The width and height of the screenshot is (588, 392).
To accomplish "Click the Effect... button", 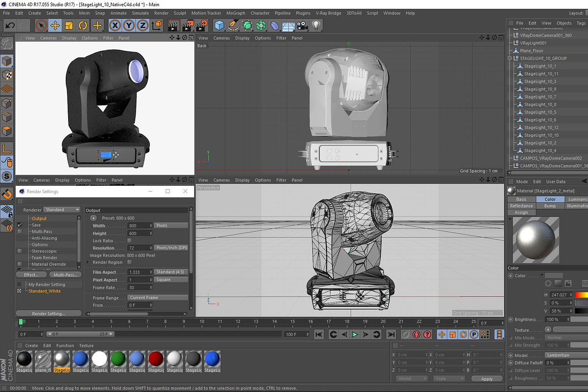I will (x=32, y=275).
